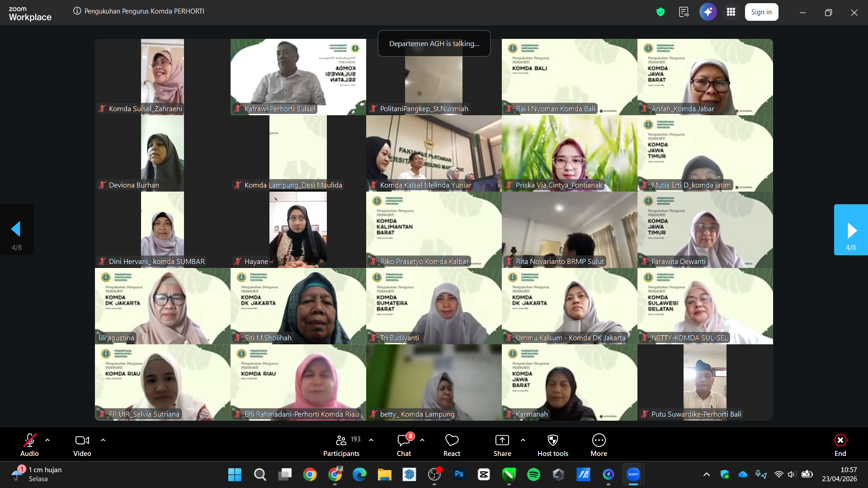Show meeting info icon beside the title
868x488 pixels.
coord(77,11)
